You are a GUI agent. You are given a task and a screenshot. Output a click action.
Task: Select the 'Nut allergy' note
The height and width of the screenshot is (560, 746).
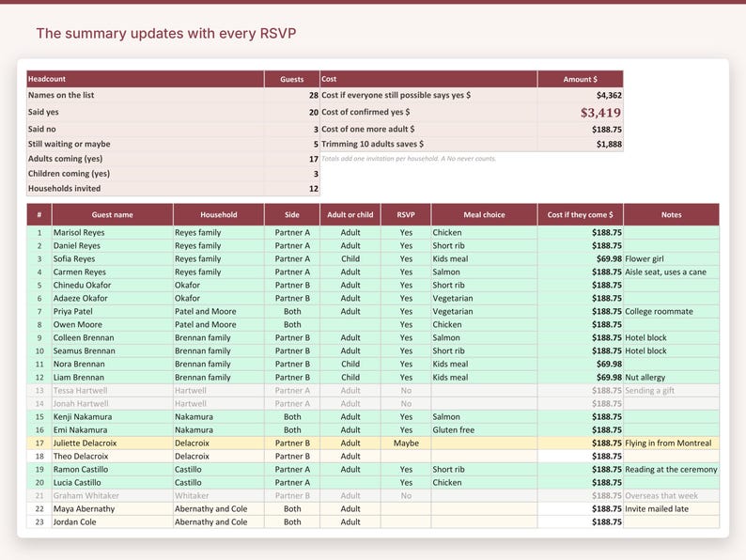click(645, 378)
